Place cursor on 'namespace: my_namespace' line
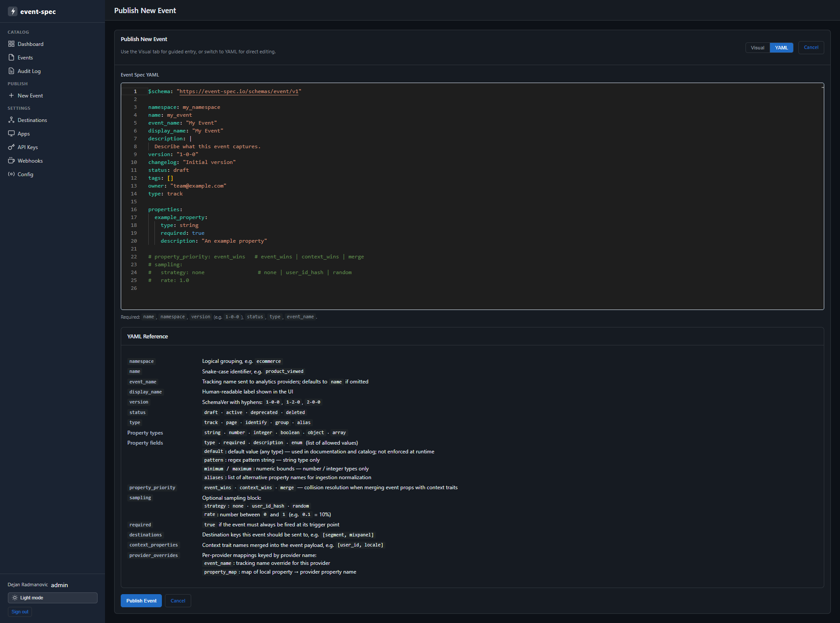Image resolution: width=840 pixels, height=623 pixels. (184, 107)
